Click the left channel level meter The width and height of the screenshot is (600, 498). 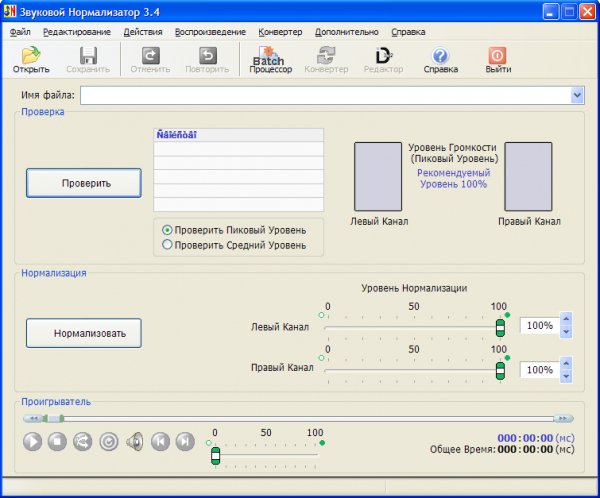(378, 176)
